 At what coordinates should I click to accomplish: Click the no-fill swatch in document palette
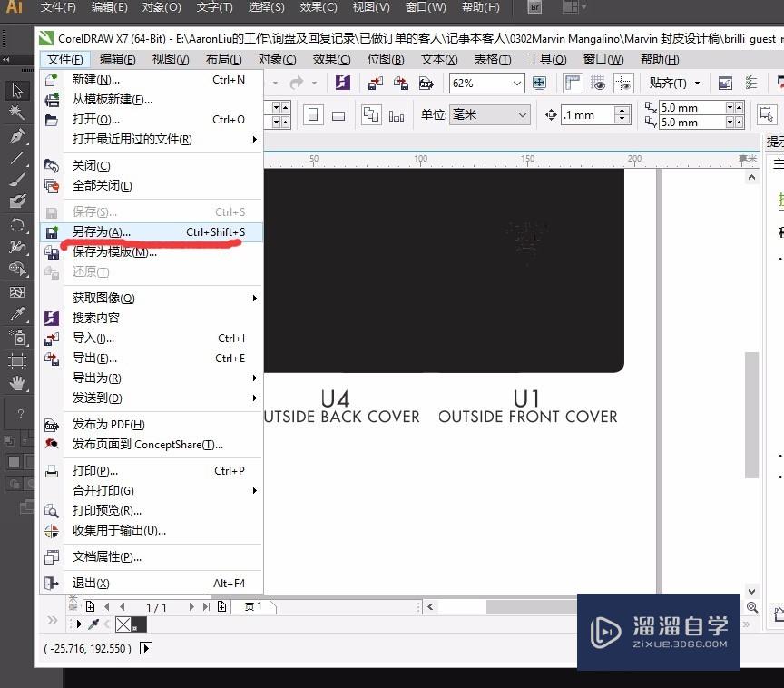123,624
